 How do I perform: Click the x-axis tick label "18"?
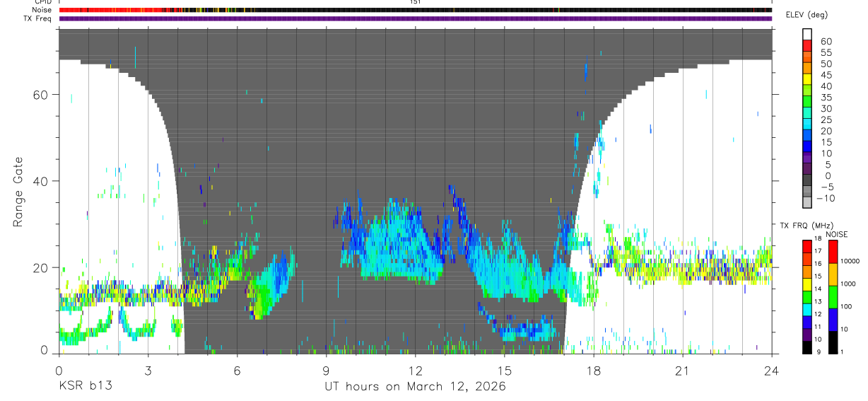pos(594,370)
